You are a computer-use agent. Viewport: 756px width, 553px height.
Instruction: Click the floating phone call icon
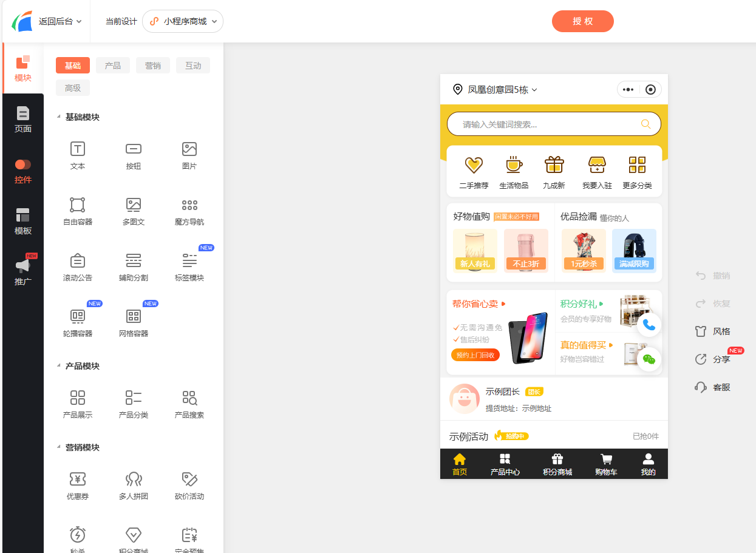click(x=649, y=325)
